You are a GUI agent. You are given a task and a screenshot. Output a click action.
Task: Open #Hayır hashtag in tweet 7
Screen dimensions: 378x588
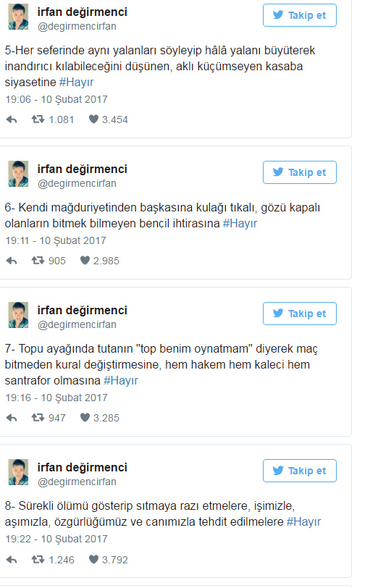coord(121,381)
